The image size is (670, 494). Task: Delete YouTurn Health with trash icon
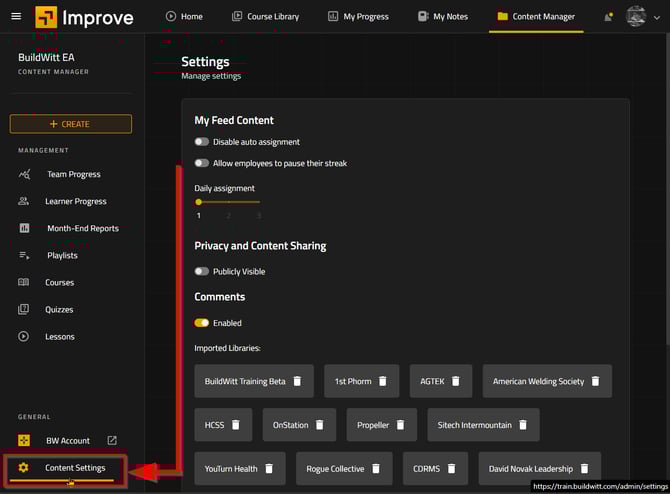coord(269,468)
